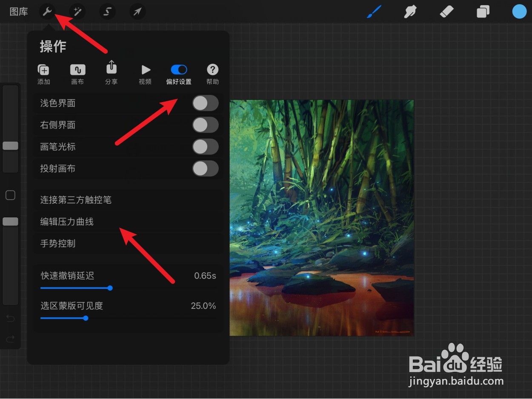Open 手势控制 settings
The height and width of the screenshot is (399, 532).
(x=128, y=243)
